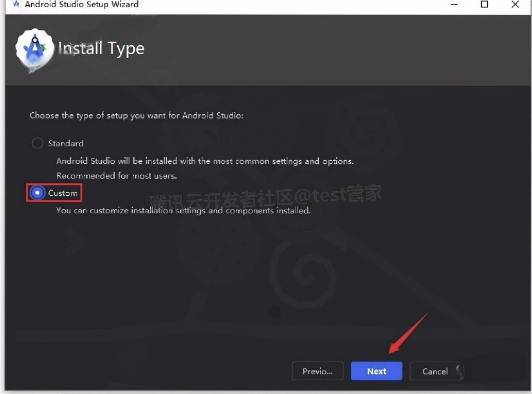Click 'You can customize installation settings' description

pos(184,211)
